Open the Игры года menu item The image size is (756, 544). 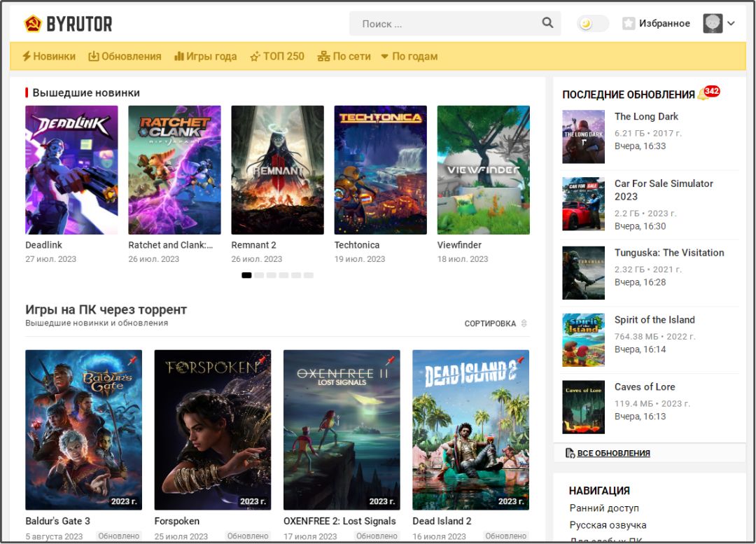click(205, 57)
